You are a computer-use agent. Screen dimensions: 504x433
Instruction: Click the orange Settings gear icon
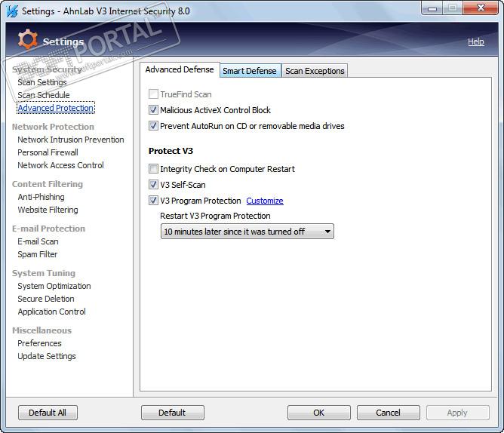pos(28,39)
